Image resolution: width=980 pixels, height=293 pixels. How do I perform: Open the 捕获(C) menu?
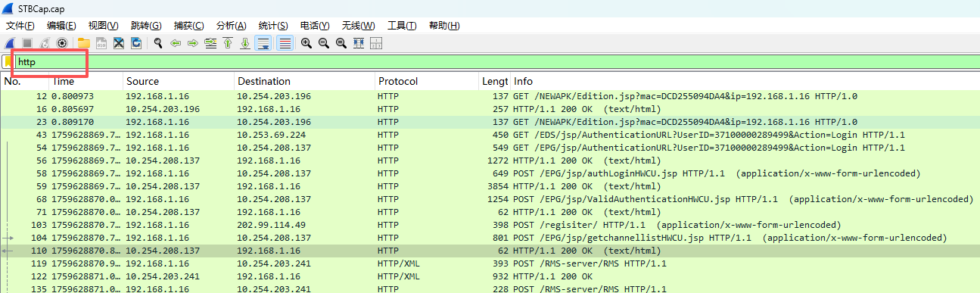tap(188, 26)
